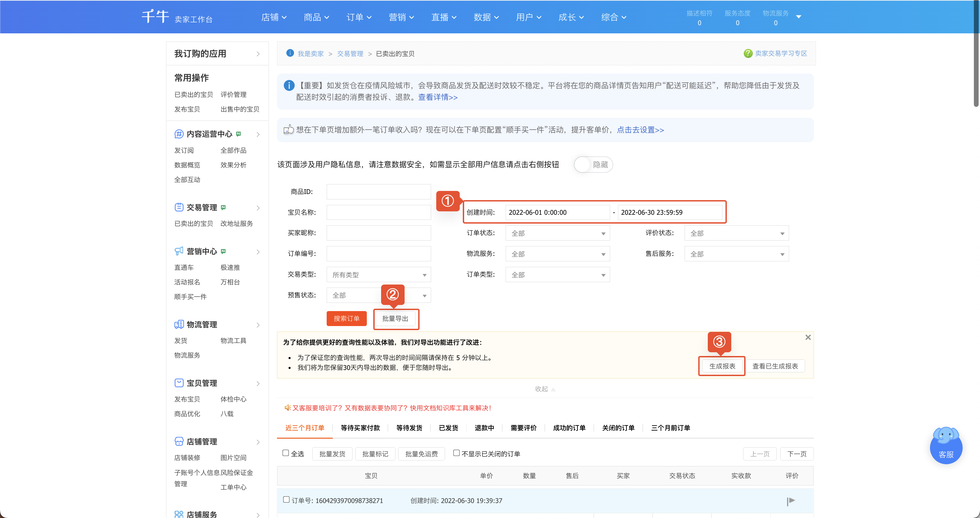The image size is (980, 518).
Task: Click the flag icon on order 1604293970098738271
Action: pos(791,501)
